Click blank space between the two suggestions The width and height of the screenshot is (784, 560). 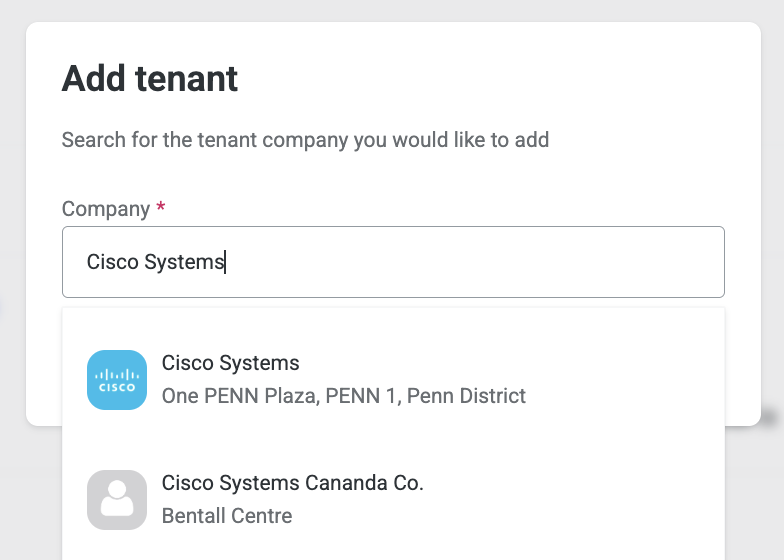[394, 440]
